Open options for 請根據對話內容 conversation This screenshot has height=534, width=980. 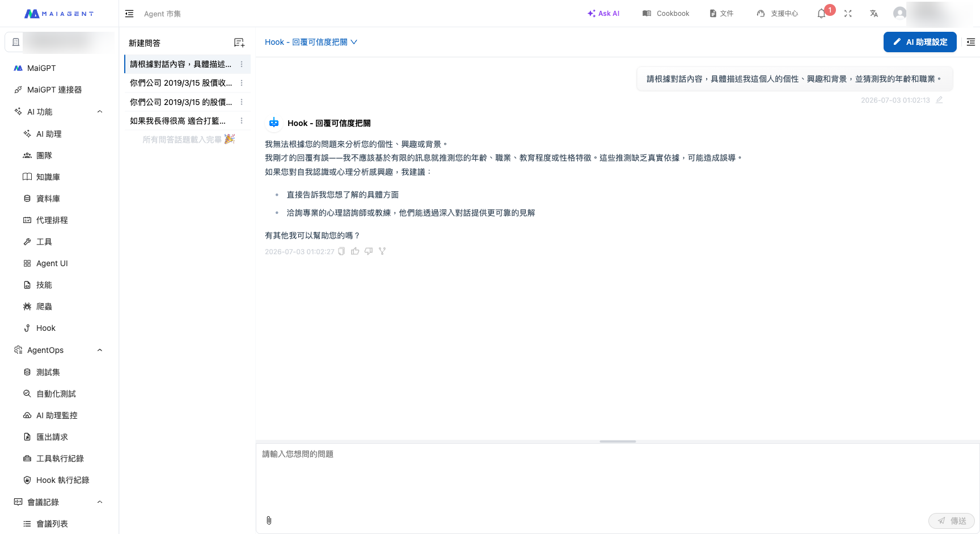[242, 64]
